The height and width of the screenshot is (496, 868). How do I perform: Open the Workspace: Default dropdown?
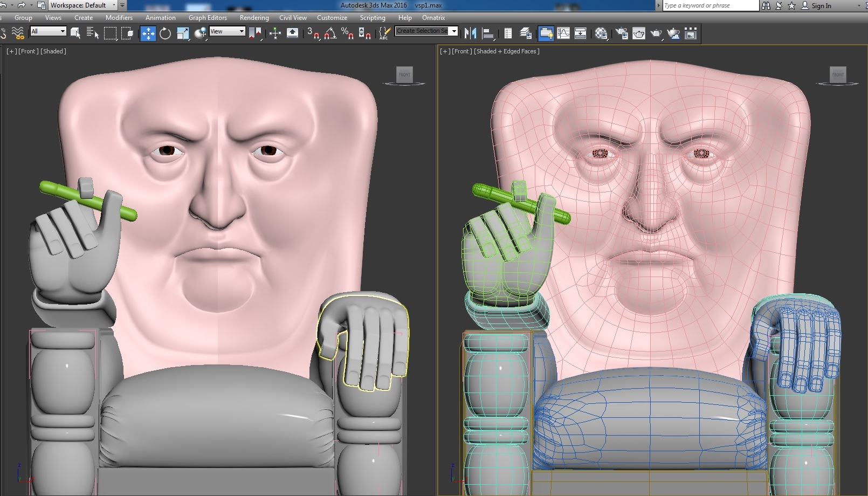point(83,5)
